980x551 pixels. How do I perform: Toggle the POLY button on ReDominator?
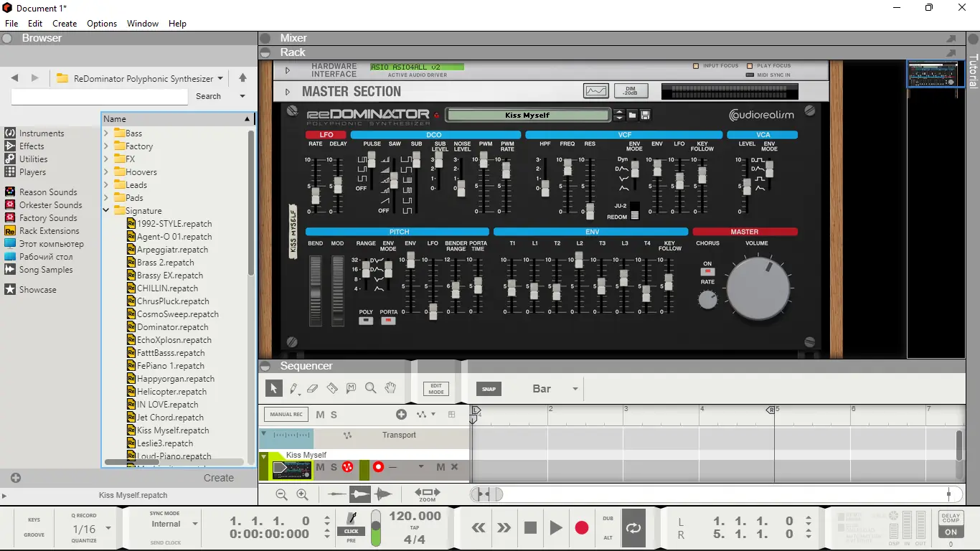click(366, 321)
